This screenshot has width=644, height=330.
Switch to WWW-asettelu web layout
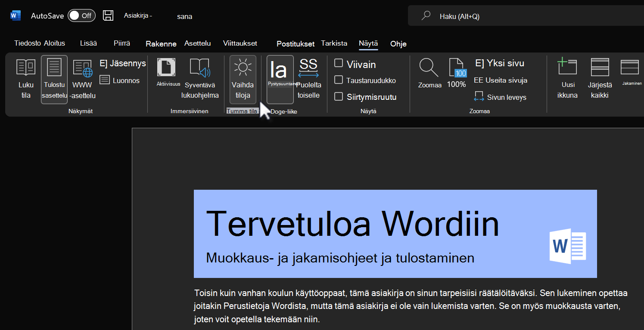pyautogui.click(x=83, y=80)
